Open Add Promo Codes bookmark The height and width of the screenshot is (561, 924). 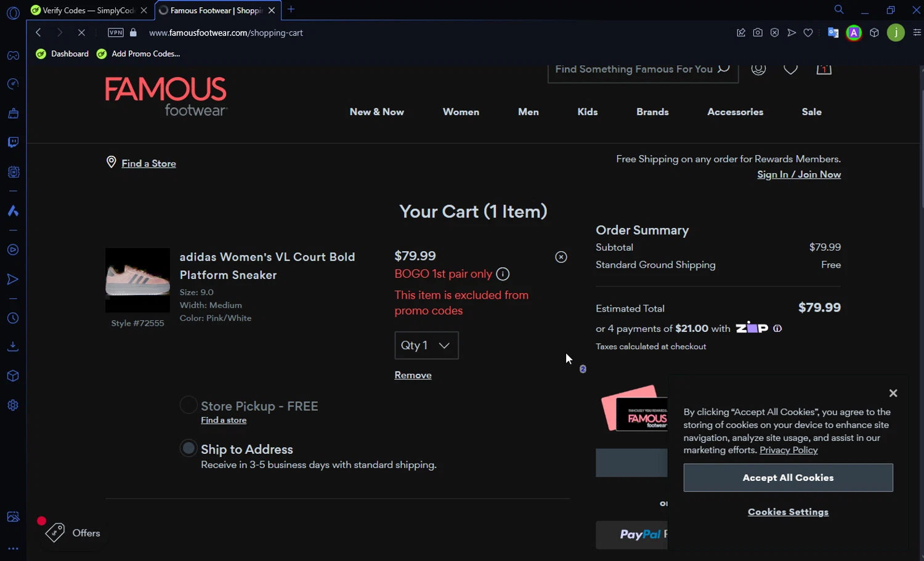[x=139, y=54]
